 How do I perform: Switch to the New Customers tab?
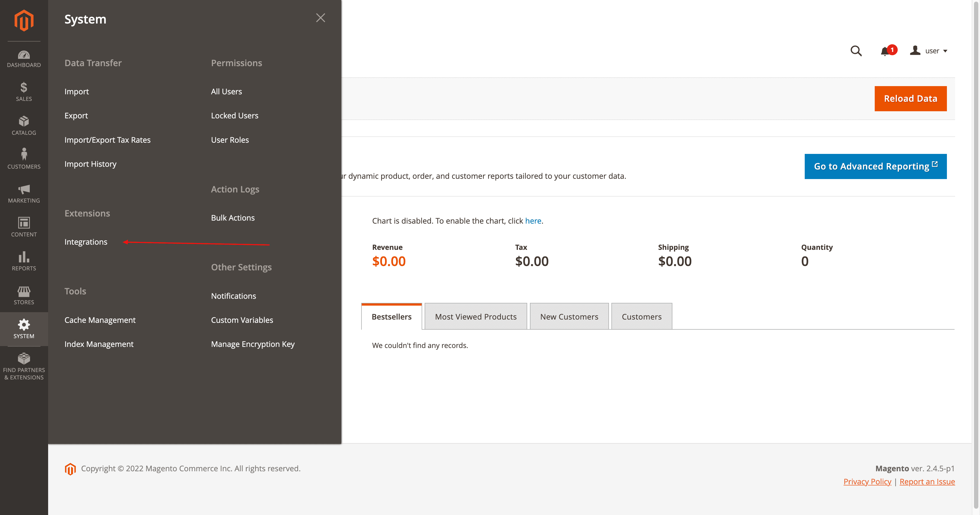click(569, 316)
